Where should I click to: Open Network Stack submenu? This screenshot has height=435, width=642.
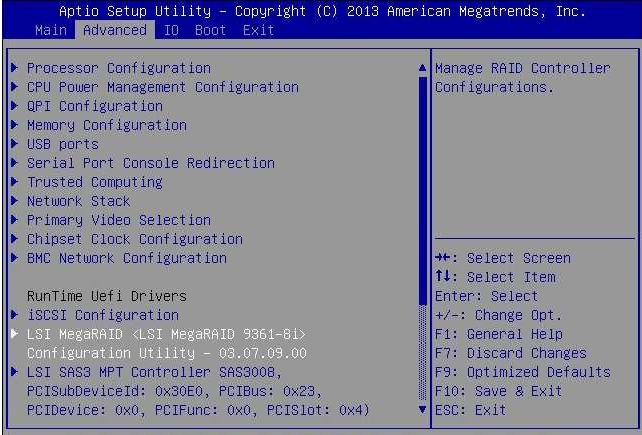point(79,201)
